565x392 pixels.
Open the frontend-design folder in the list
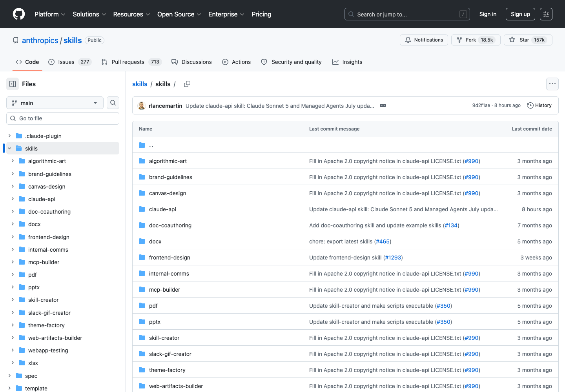[169, 258]
